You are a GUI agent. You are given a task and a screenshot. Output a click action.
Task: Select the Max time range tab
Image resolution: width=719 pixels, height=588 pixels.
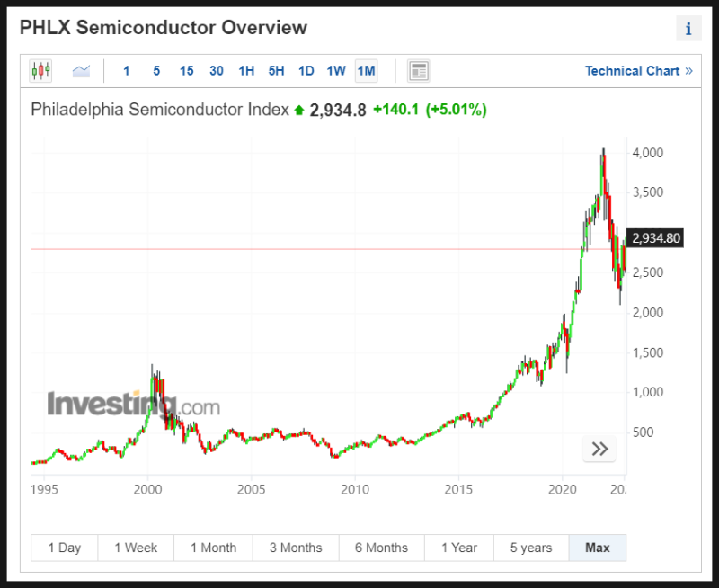coord(597,548)
